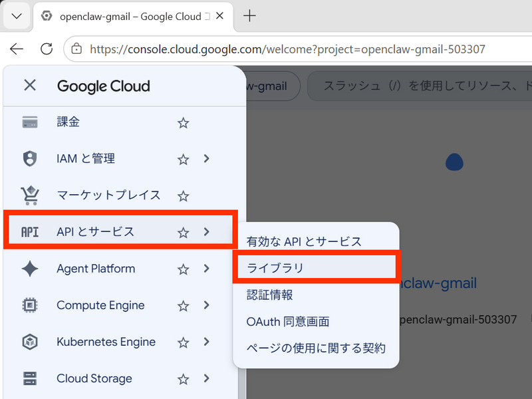Pin Cloud Storage with its star
The image size is (532, 399).
point(184,379)
